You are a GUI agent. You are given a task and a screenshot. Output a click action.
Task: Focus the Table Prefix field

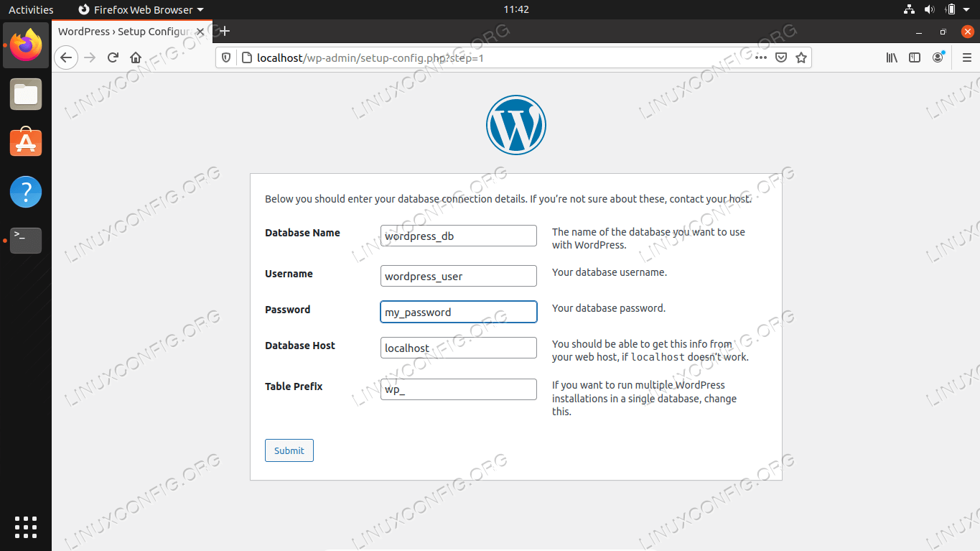[458, 389]
